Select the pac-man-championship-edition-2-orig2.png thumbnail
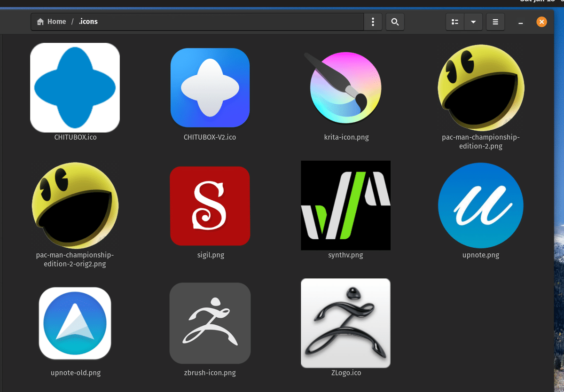564x392 pixels. click(75, 205)
